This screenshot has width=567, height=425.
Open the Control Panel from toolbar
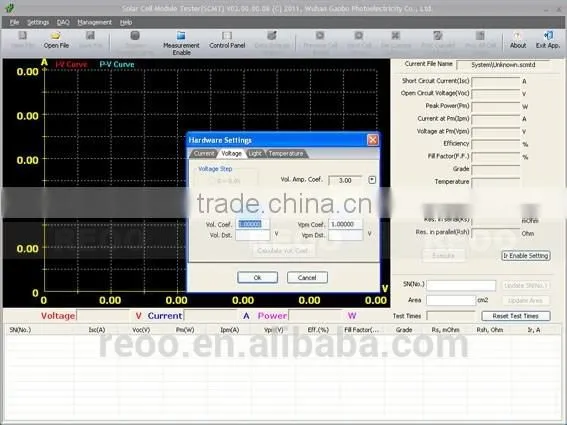click(x=227, y=40)
